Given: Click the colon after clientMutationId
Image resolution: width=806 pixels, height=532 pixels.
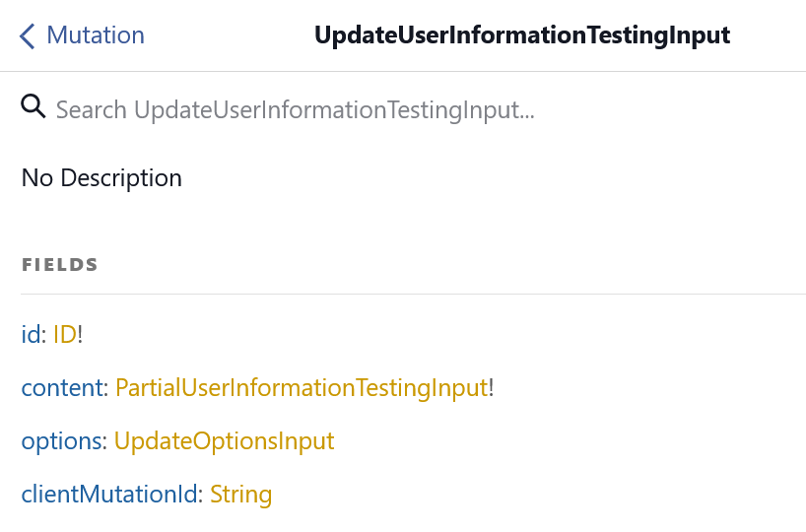Looking at the screenshot, I should 200,495.
